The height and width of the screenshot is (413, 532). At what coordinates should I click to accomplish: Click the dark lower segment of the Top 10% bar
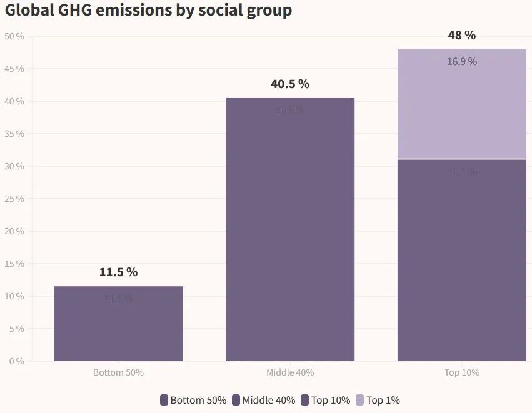tap(462, 262)
